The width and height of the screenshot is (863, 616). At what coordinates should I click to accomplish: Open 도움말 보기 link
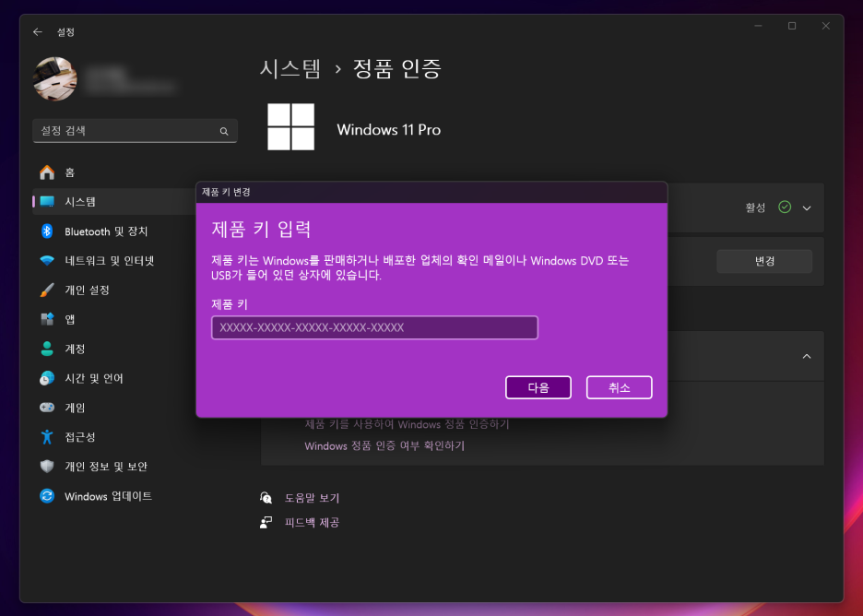point(312,498)
